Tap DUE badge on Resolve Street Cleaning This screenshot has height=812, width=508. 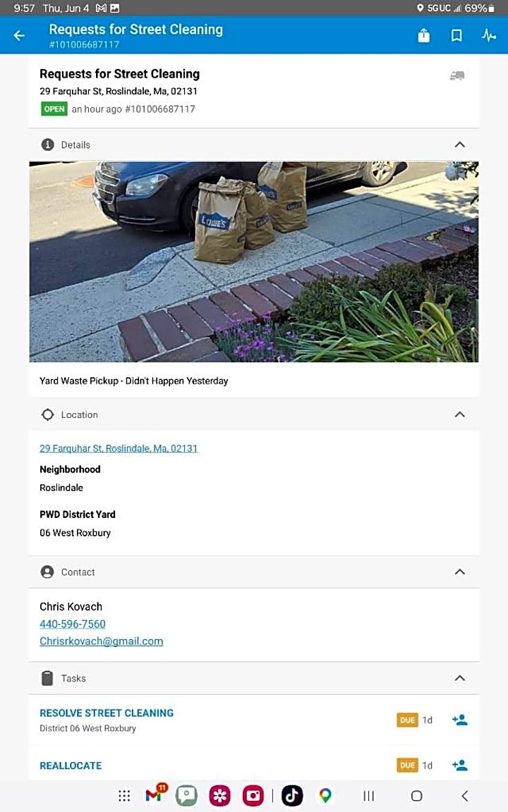[x=407, y=720]
